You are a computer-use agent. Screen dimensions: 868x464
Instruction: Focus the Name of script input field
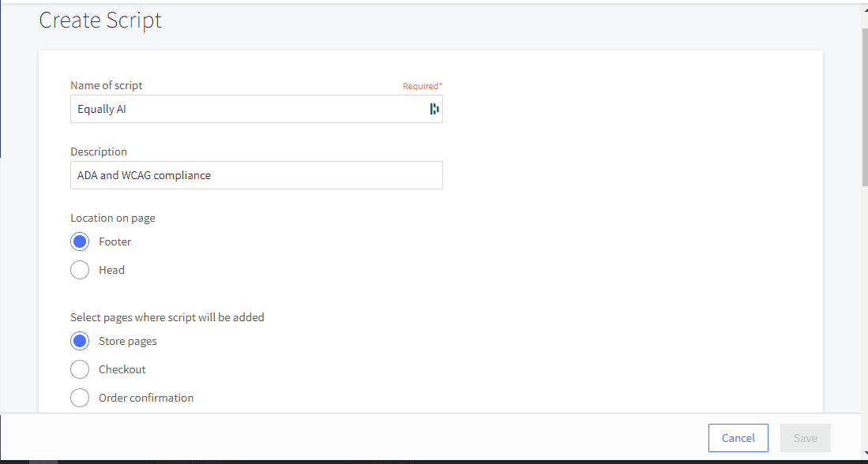pyautogui.click(x=245, y=109)
